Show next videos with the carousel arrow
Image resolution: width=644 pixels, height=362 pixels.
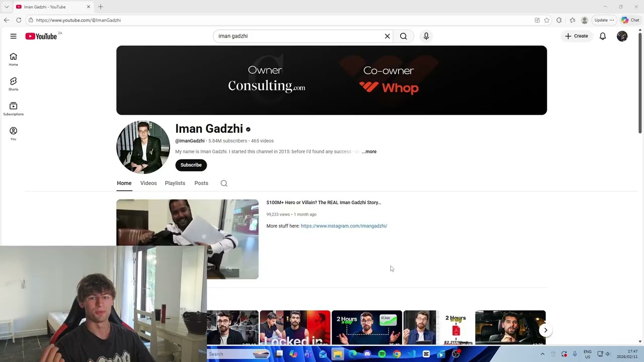(545, 330)
